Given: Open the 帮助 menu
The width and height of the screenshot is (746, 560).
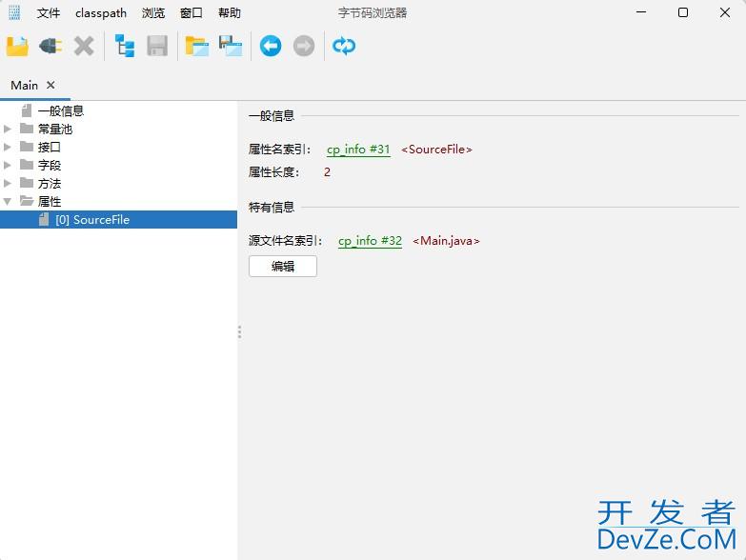Looking at the screenshot, I should point(230,13).
